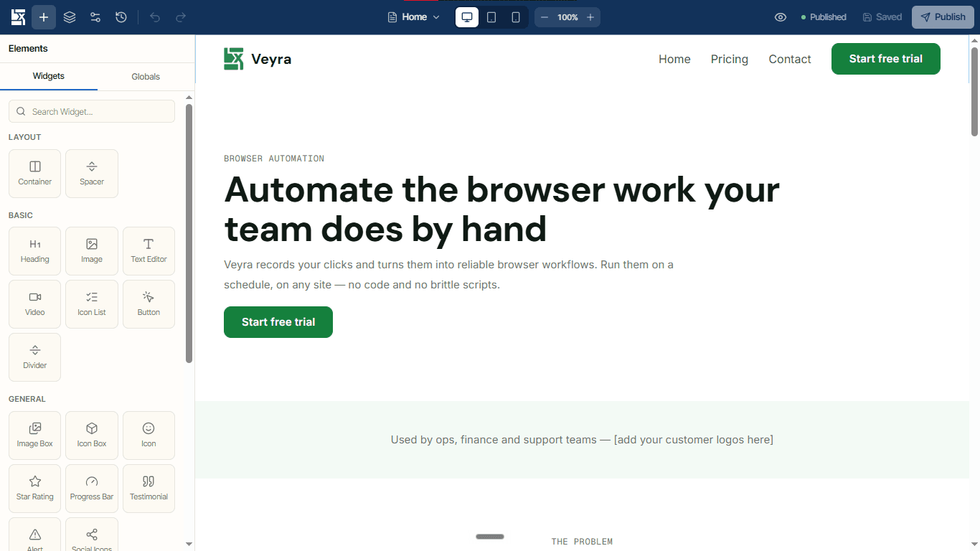
Task: Click the canvas vertical scrollbar thumb
Action: pyautogui.click(x=974, y=91)
